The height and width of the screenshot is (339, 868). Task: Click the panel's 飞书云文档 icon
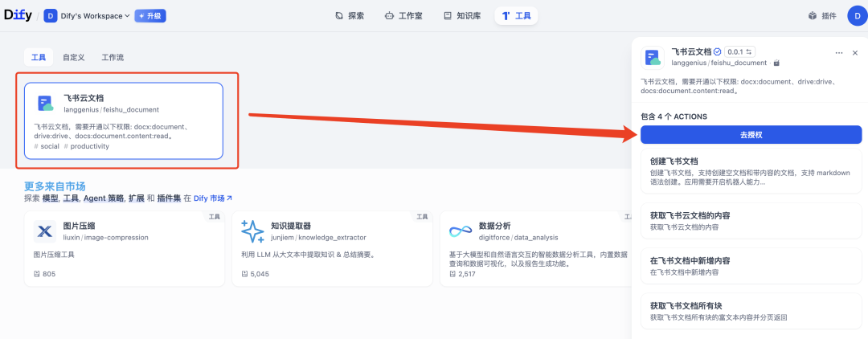652,58
